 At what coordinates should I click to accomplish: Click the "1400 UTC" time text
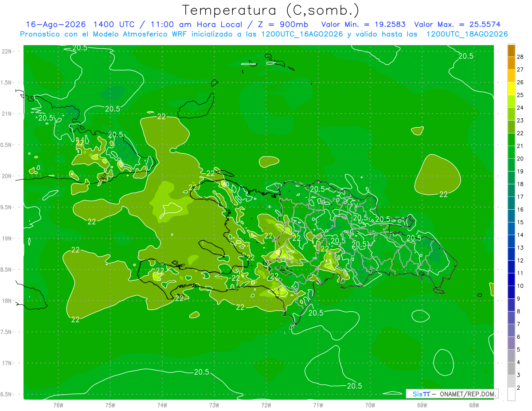113,24
